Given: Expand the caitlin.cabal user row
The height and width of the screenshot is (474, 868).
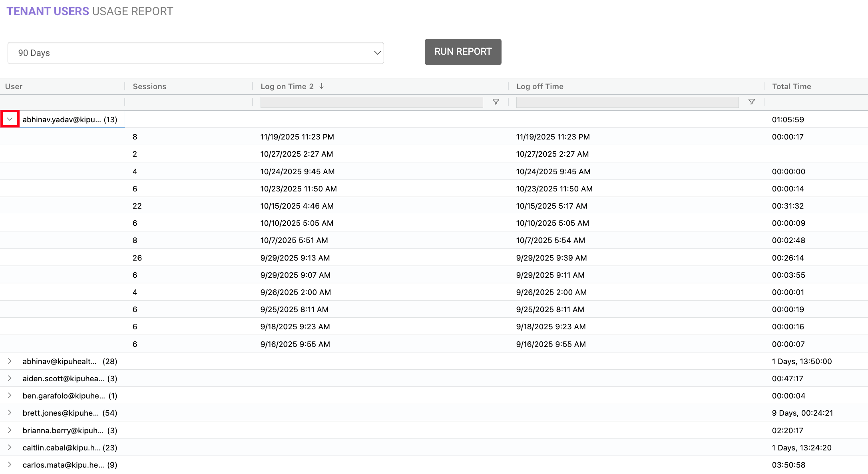Looking at the screenshot, I should (x=10, y=448).
